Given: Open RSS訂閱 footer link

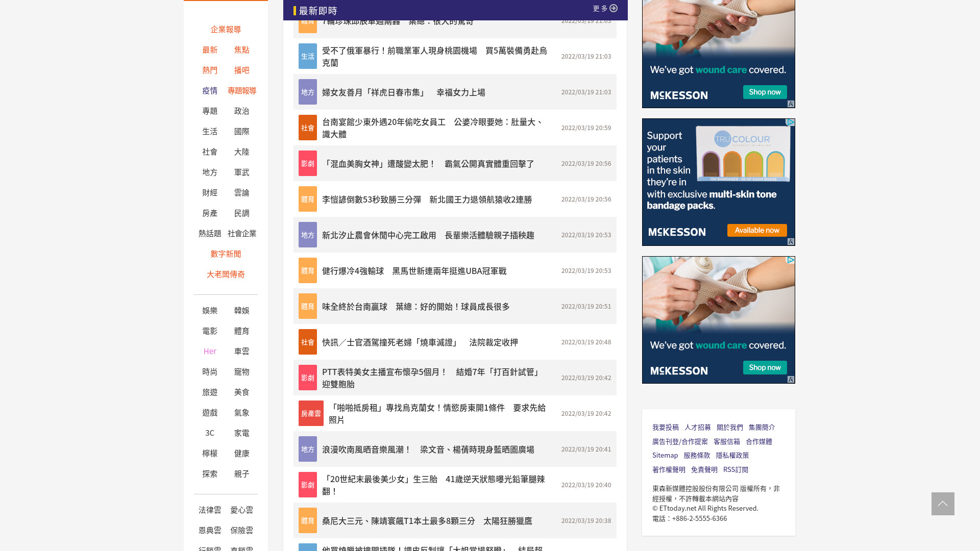Looking at the screenshot, I should pyautogui.click(x=736, y=469).
